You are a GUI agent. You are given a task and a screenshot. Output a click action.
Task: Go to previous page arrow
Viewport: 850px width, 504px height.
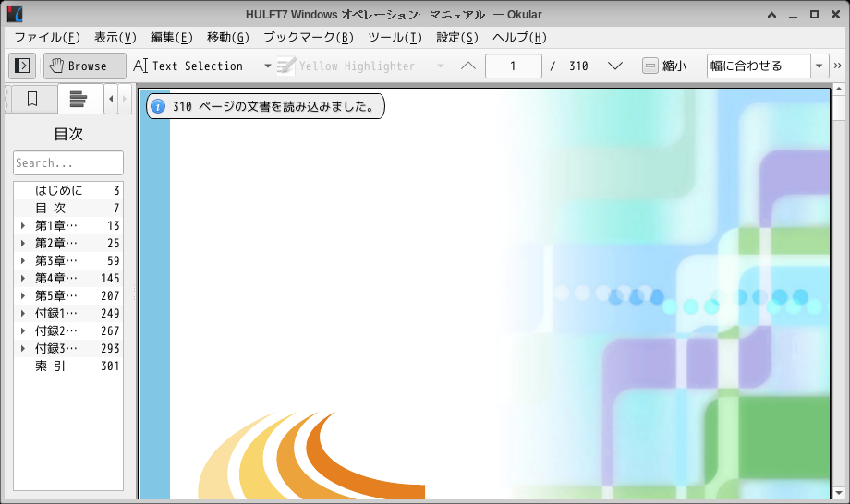click(468, 66)
